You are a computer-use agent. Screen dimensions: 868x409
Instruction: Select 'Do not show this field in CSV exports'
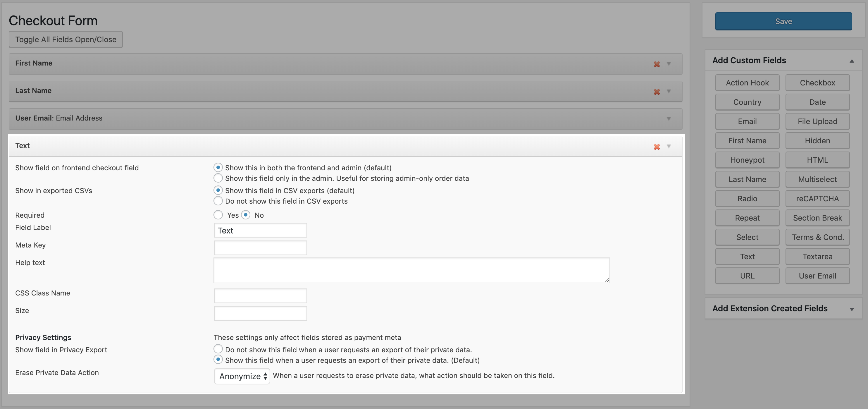tap(218, 201)
